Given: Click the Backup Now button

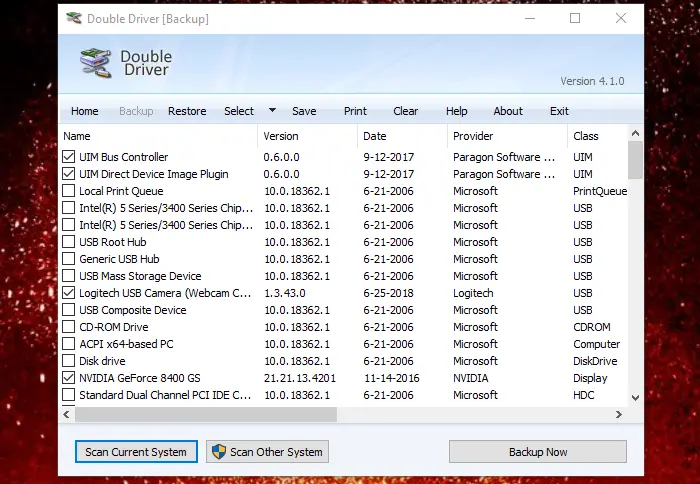Looking at the screenshot, I should [538, 452].
